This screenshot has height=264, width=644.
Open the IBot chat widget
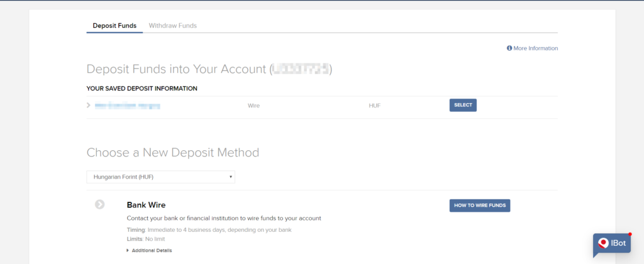(612, 244)
